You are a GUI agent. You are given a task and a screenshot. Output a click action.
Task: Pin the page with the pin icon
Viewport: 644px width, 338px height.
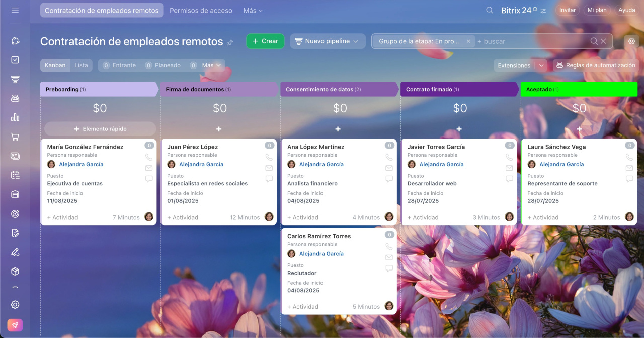click(x=230, y=42)
